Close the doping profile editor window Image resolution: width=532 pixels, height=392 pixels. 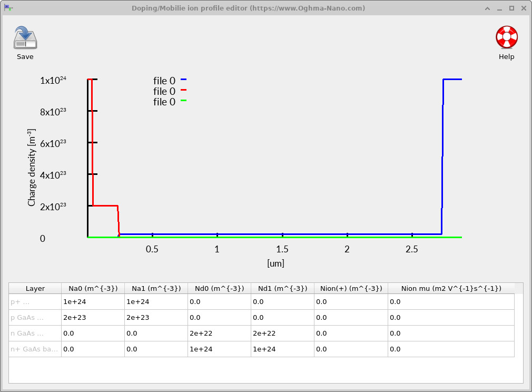pyautogui.click(x=524, y=8)
